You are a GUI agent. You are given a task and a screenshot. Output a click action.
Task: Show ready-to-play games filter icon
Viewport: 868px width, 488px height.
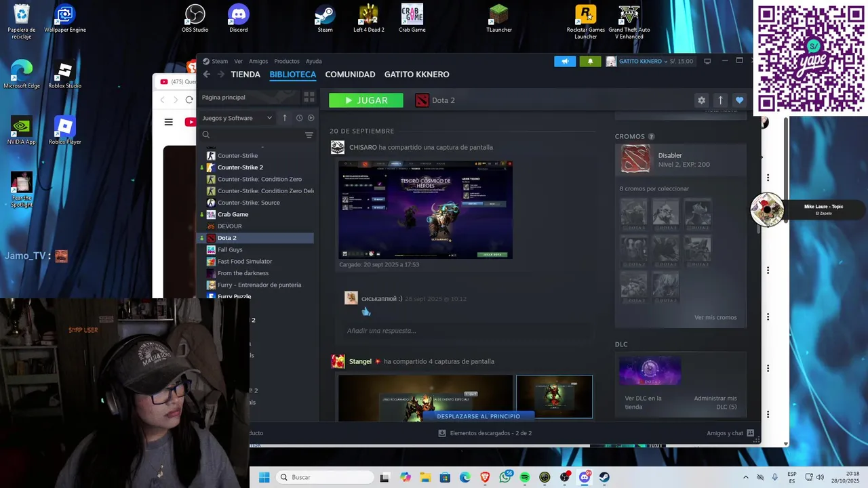coord(311,118)
